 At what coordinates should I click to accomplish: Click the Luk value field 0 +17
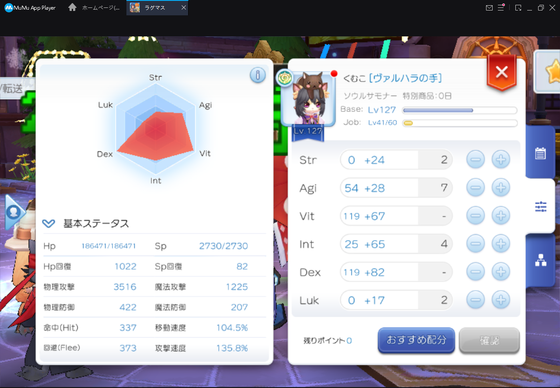pyautogui.click(x=396, y=300)
